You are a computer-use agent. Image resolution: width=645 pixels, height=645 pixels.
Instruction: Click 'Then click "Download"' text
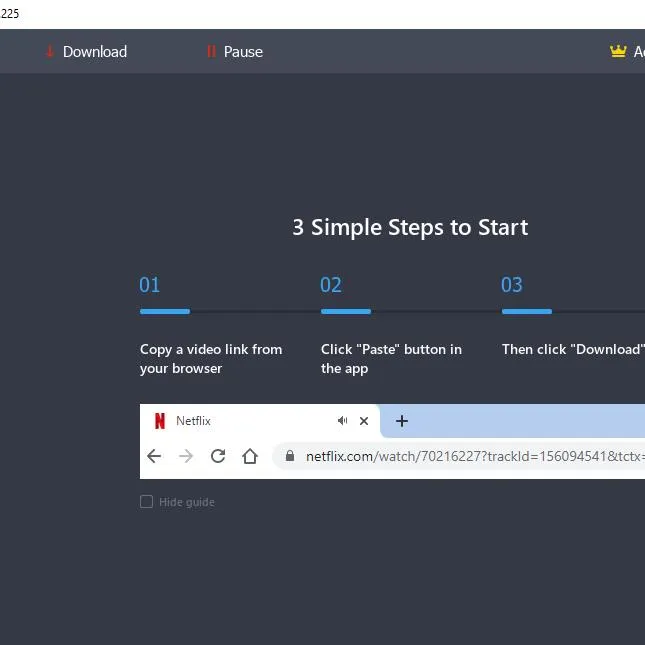click(573, 349)
